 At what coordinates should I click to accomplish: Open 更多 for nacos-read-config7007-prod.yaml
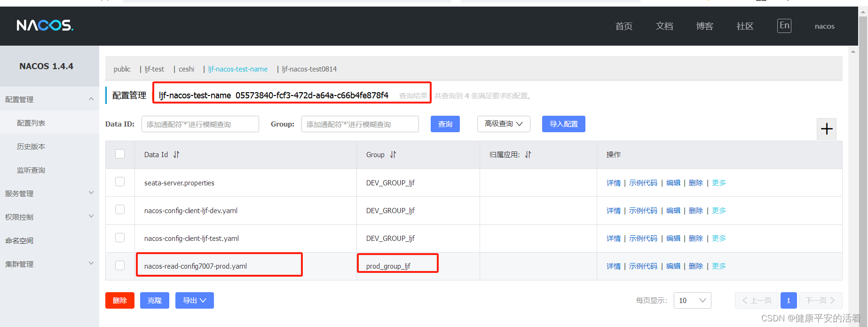(719, 266)
